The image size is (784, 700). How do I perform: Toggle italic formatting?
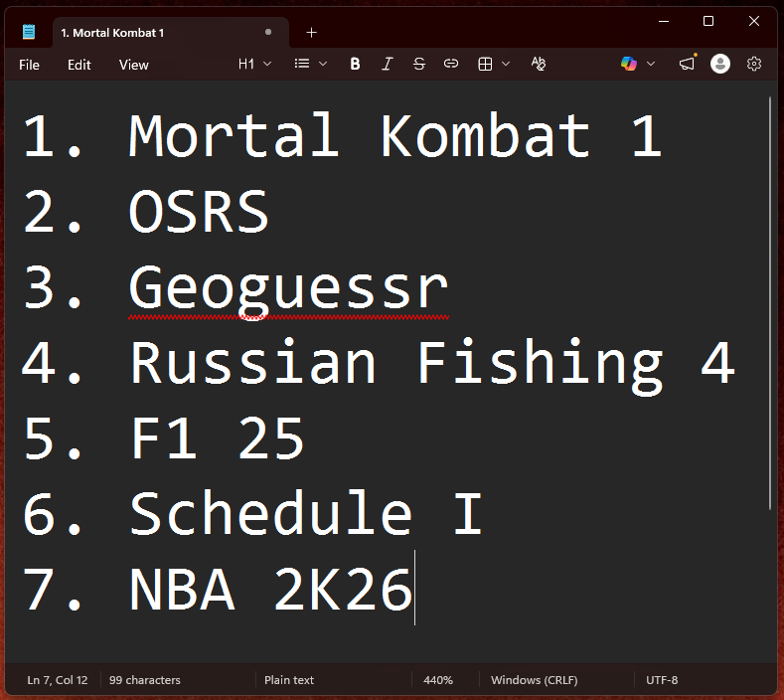[387, 64]
